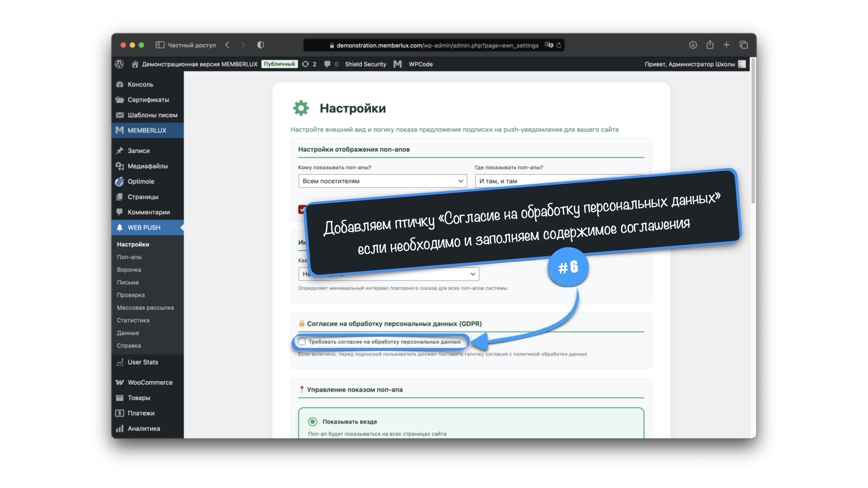Toggle the red checked checkbox under pop-up settings
The height and width of the screenshot is (488, 868).
pyautogui.click(x=302, y=209)
